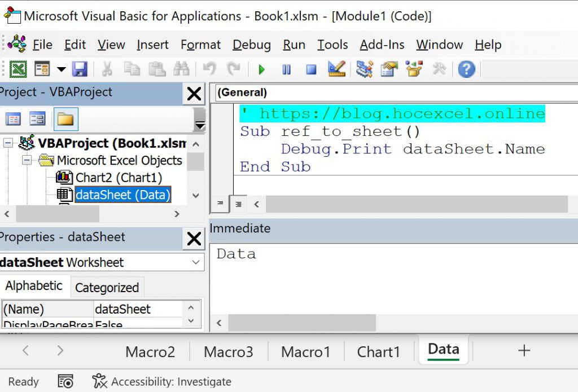
Task: Click the blue Help question mark icon
Action: pos(466,69)
